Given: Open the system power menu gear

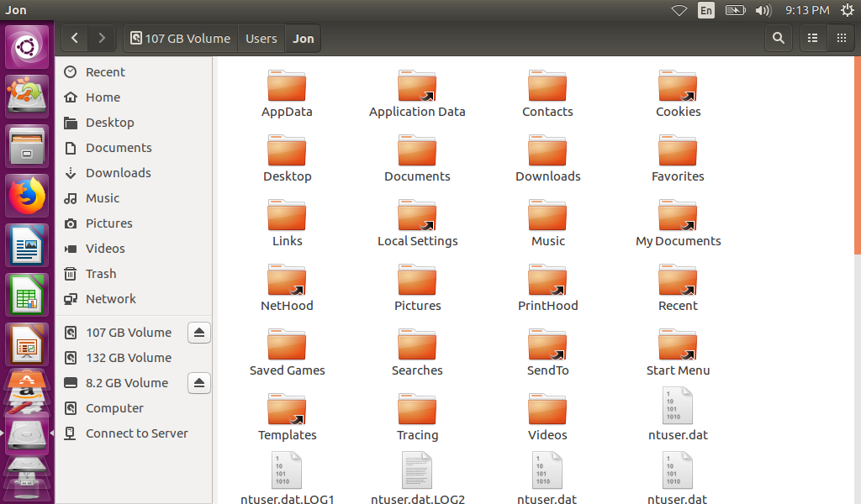Looking at the screenshot, I should click(x=847, y=10).
